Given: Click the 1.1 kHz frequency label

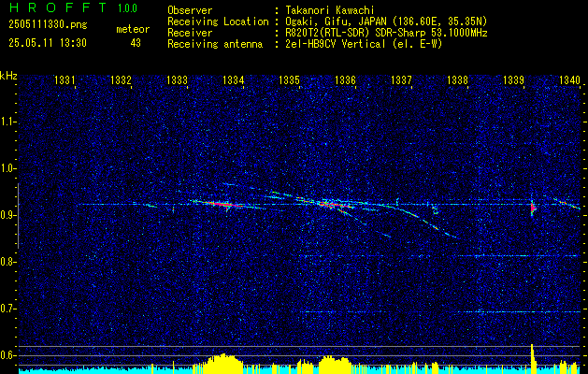Looking at the screenshot, I should coord(8,122).
